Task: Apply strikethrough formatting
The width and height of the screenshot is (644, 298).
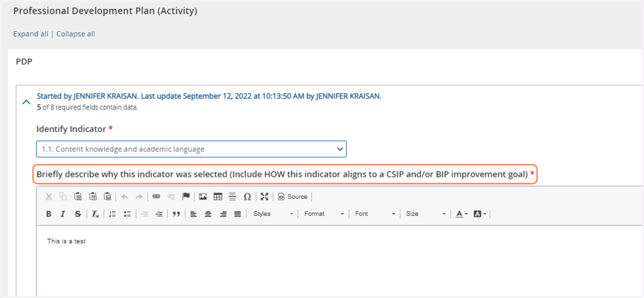Action: [78, 214]
